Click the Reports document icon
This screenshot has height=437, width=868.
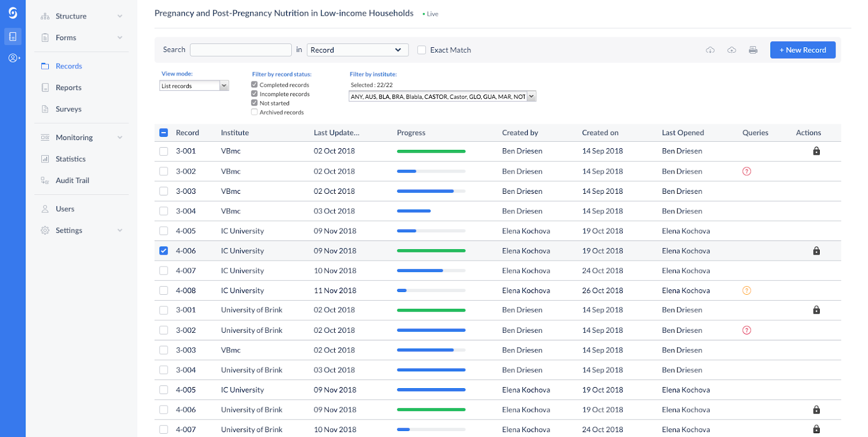pos(45,87)
